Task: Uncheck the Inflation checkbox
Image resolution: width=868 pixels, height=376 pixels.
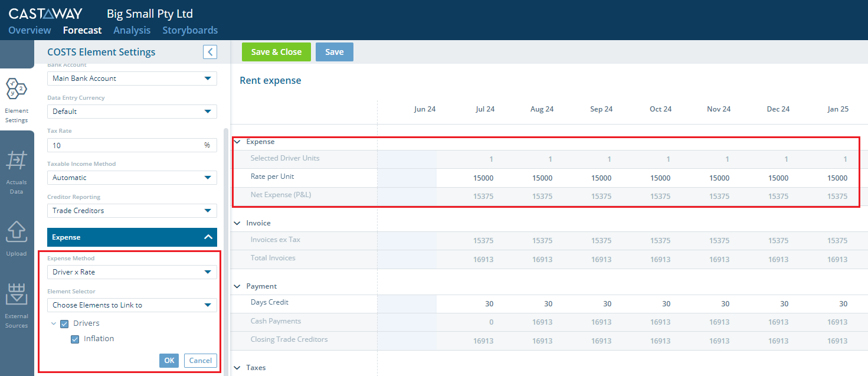Action: tap(75, 339)
